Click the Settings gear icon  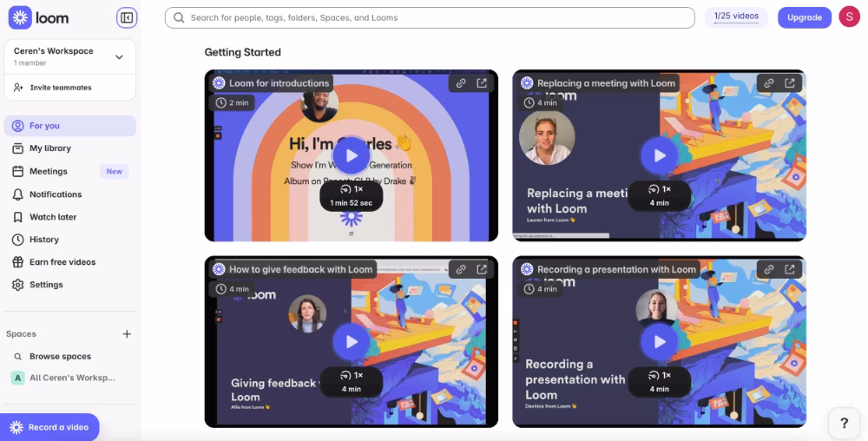(x=17, y=285)
